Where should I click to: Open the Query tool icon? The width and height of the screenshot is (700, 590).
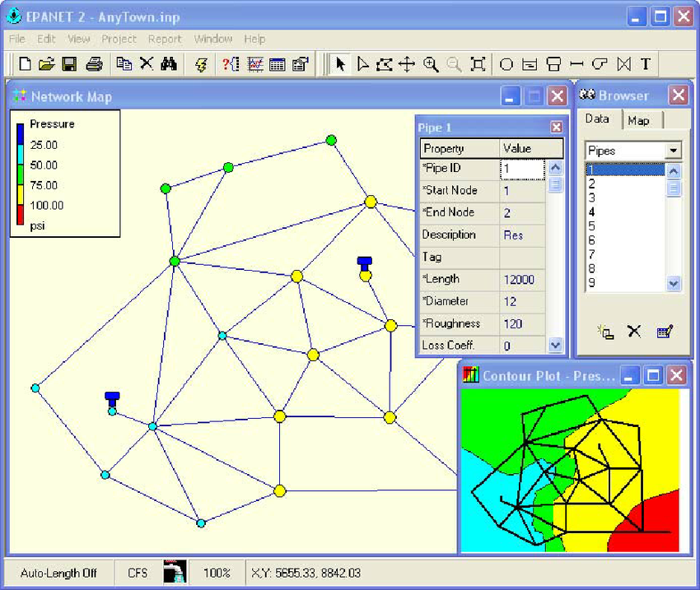(x=231, y=64)
